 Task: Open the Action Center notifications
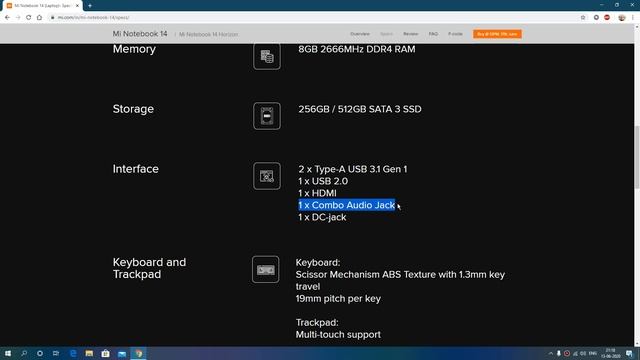(x=629, y=353)
